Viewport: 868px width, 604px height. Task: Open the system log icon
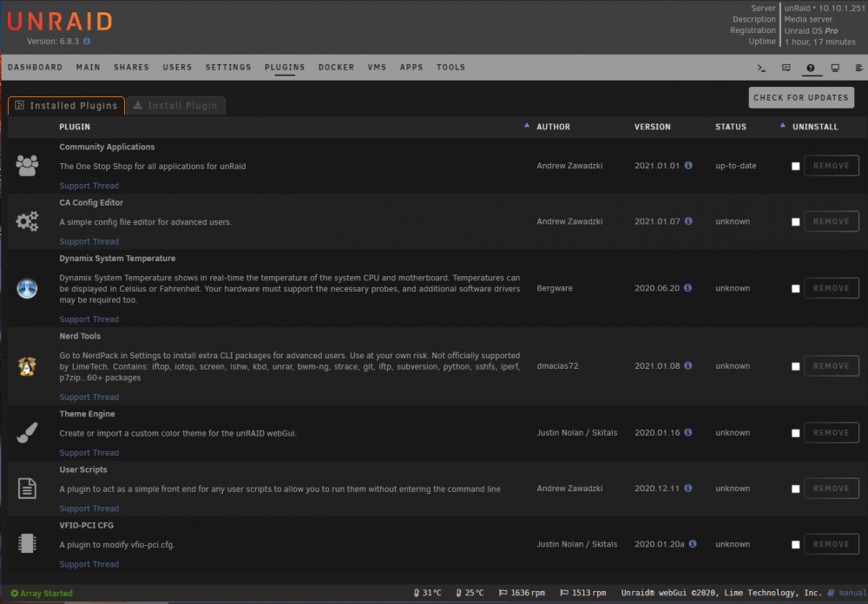click(858, 68)
